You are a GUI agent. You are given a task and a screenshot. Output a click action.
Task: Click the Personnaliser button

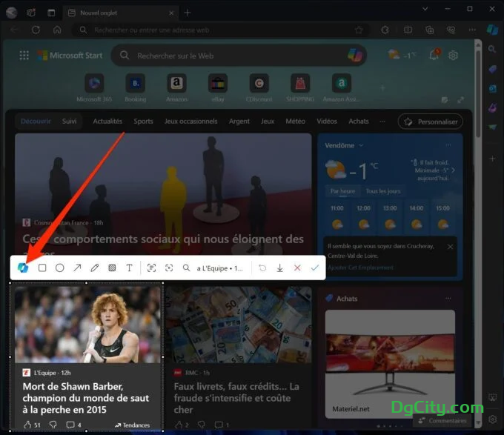pyautogui.click(x=431, y=122)
